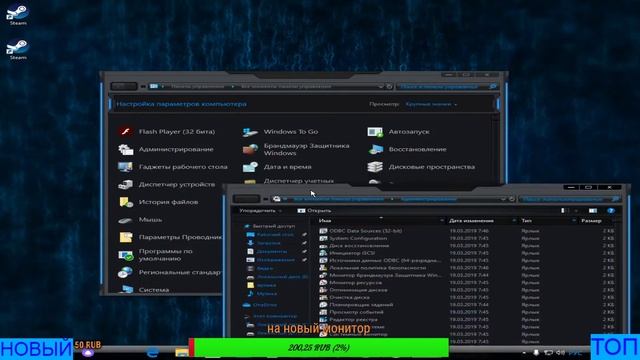Select Музыка in navigation pane
This screenshot has width=640, height=360.
coord(262,293)
